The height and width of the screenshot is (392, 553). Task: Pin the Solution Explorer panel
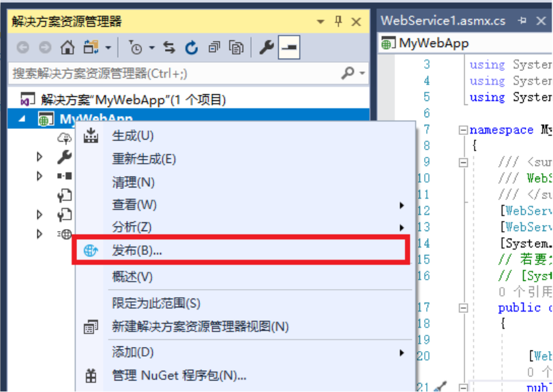pos(338,22)
